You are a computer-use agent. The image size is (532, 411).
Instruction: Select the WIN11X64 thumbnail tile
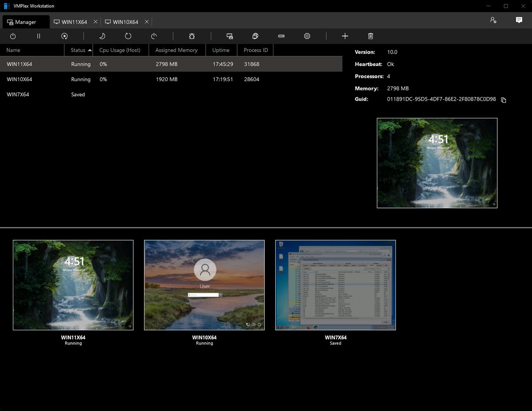point(73,285)
